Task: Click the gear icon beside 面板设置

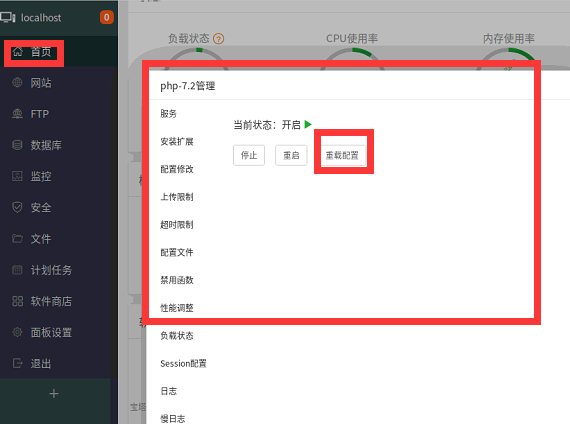Action: (x=17, y=332)
